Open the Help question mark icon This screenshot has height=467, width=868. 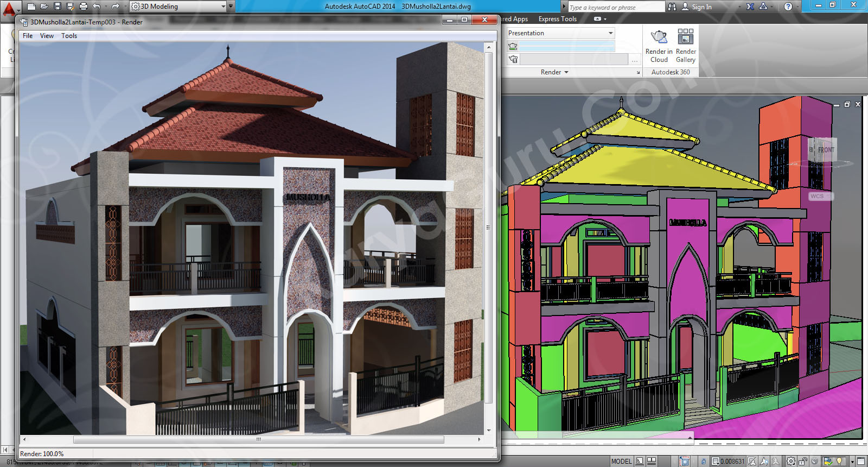pos(788,7)
